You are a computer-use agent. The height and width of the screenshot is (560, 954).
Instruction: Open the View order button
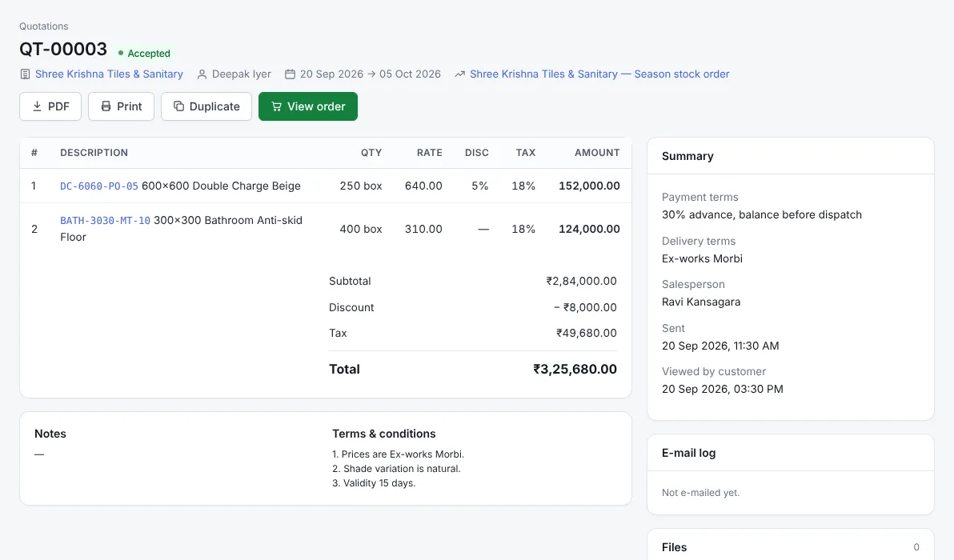click(x=308, y=106)
